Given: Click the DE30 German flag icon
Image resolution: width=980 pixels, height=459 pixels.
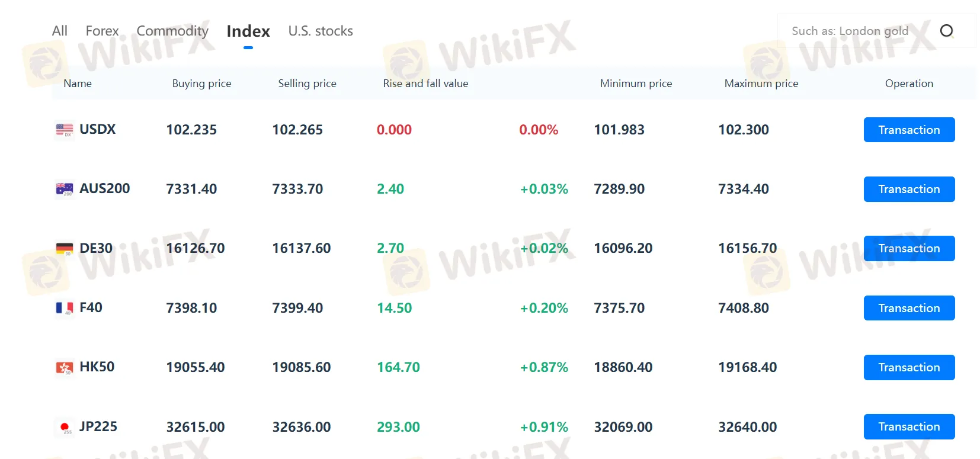Looking at the screenshot, I should [x=64, y=249].
